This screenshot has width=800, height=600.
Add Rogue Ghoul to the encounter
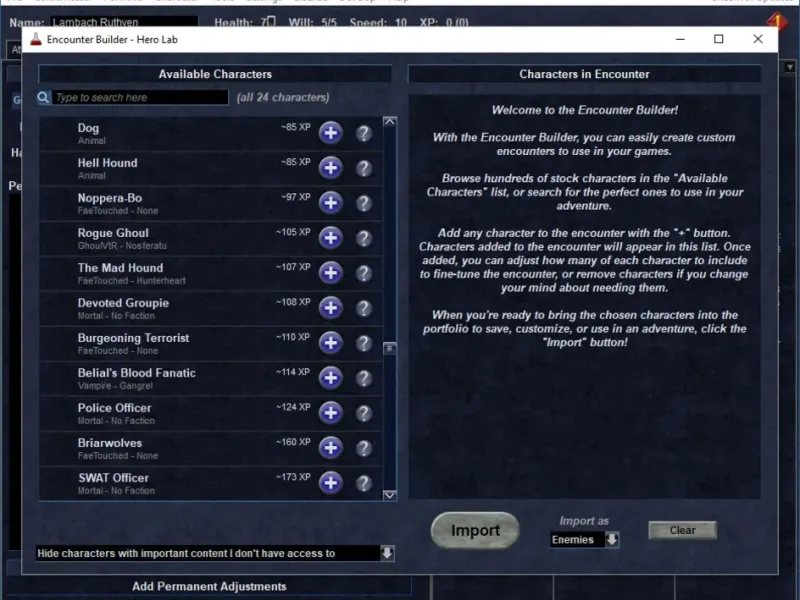[x=331, y=238]
